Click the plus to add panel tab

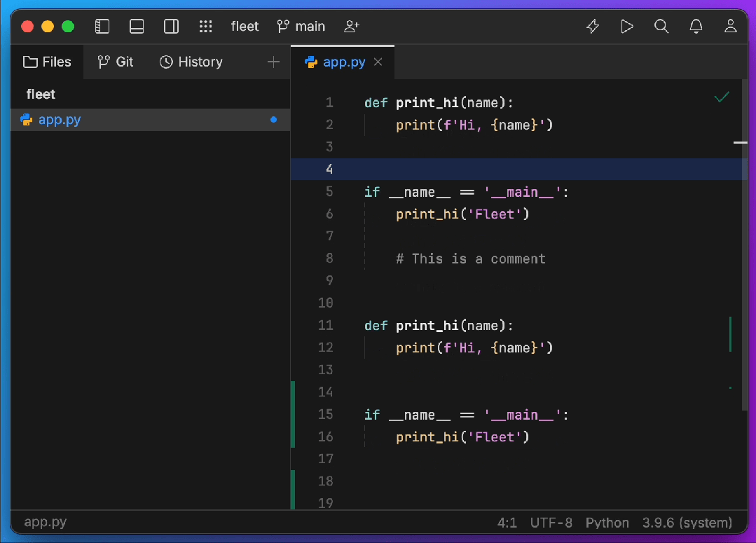tap(273, 62)
